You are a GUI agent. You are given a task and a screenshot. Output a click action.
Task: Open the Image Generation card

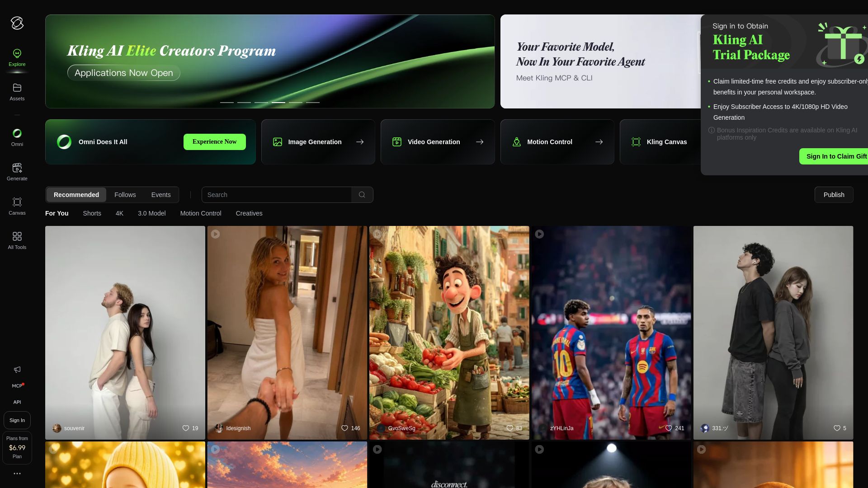point(318,142)
